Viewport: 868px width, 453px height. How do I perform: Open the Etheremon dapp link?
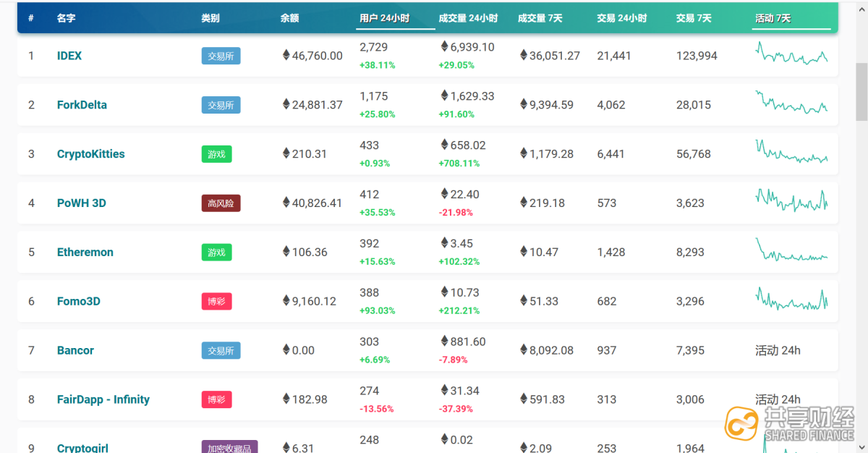(x=85, y=253)
